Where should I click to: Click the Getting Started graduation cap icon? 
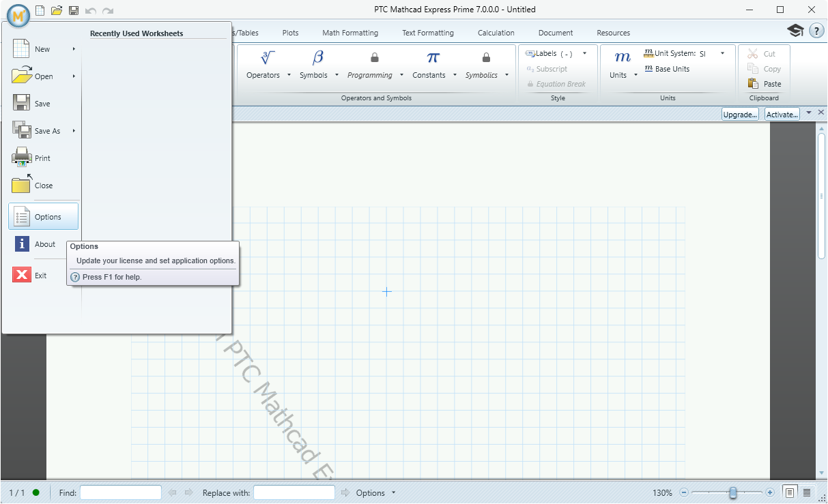[795, 31]
